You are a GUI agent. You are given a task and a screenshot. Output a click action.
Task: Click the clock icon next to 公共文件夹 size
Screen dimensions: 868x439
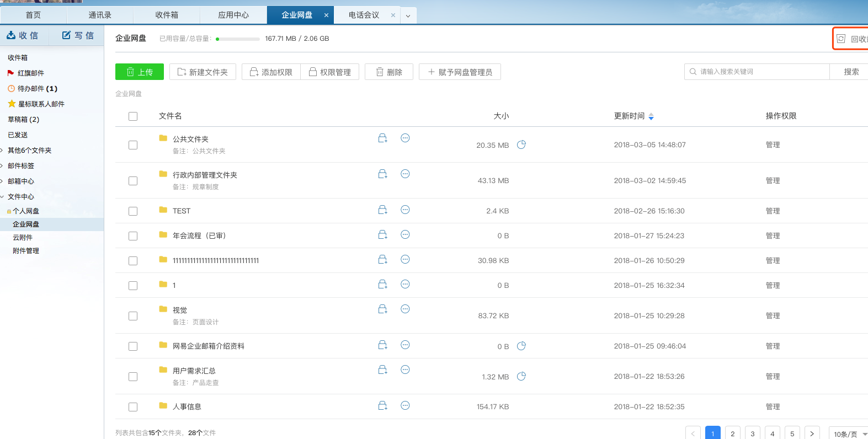pos(521,144)
